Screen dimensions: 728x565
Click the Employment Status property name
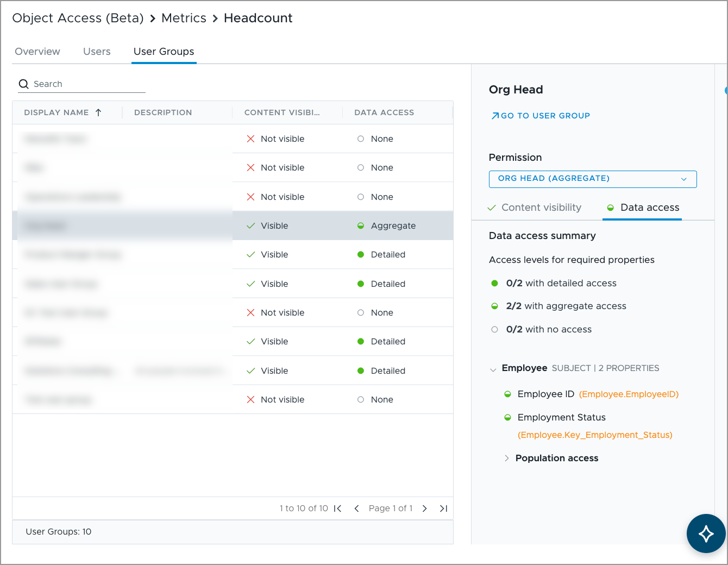(x=561, y=418)
